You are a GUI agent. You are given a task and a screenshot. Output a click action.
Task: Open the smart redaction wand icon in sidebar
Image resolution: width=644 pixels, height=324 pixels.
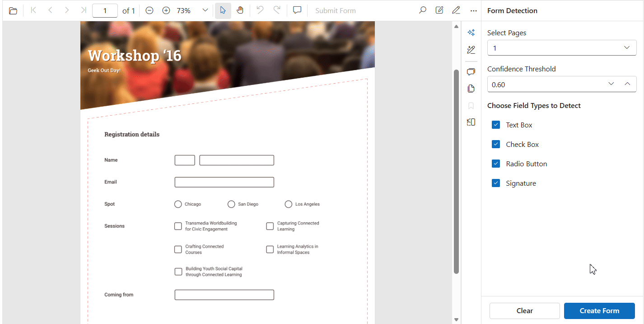tap(471, 50)
